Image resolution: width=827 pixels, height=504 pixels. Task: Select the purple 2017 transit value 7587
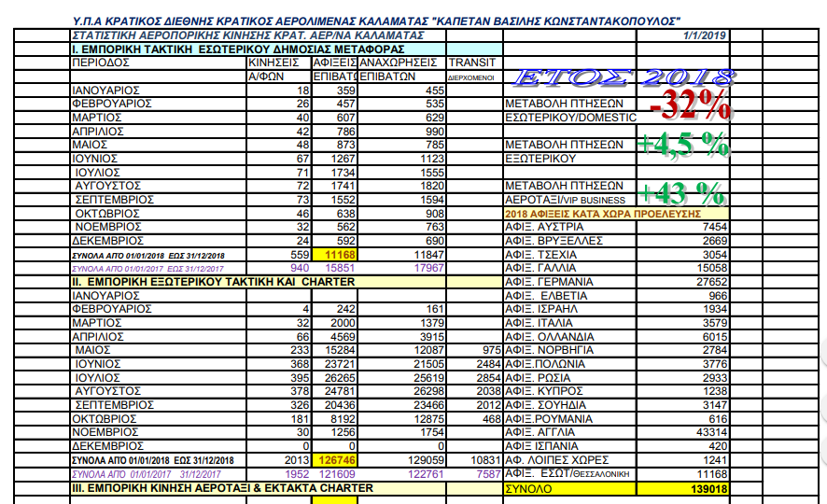point(488,474)
